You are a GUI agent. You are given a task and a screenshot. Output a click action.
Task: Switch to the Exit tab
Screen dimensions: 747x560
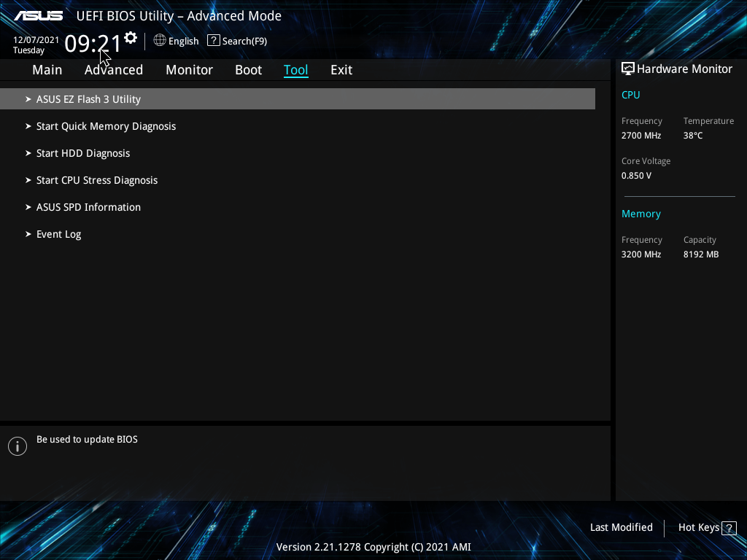point(341,69)
